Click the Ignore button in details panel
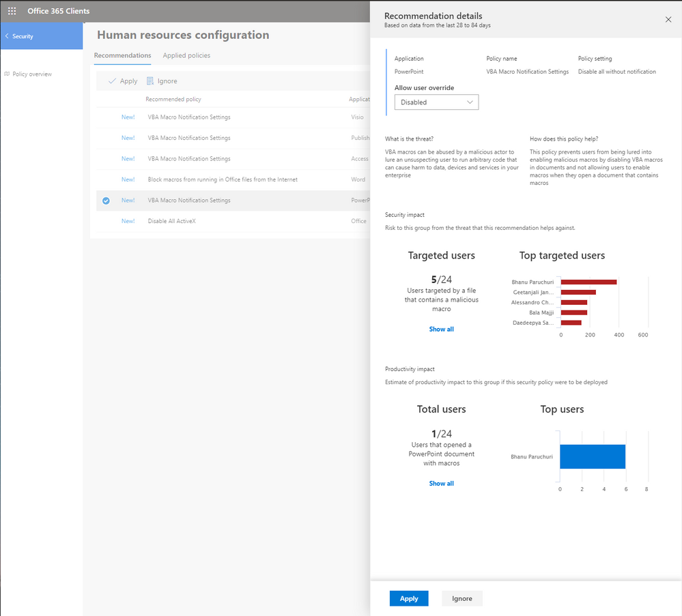The width and height of the screenshot is (682, 616). (x=462, y=598)
